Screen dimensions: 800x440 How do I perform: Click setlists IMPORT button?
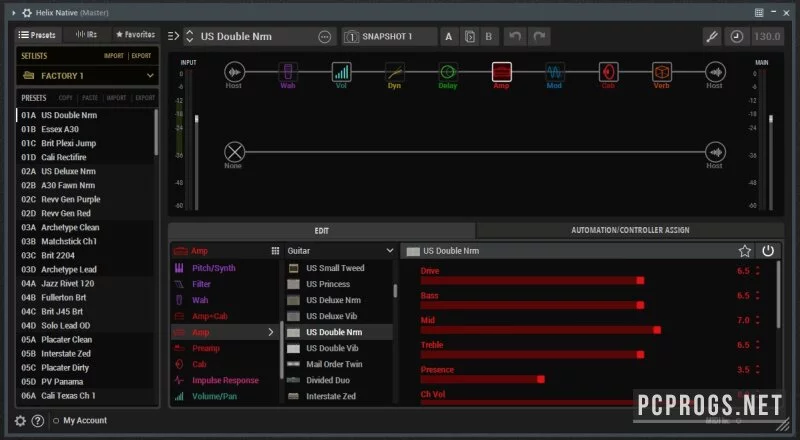point(114,56)
